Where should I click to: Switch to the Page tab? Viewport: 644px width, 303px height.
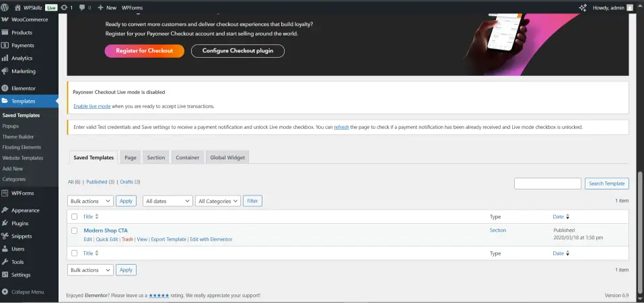pyautogui.click(x=131, y=157)
